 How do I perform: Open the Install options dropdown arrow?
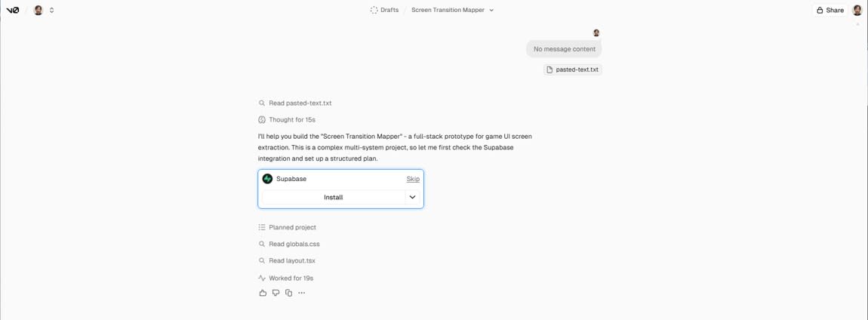(x=412, y=198)
